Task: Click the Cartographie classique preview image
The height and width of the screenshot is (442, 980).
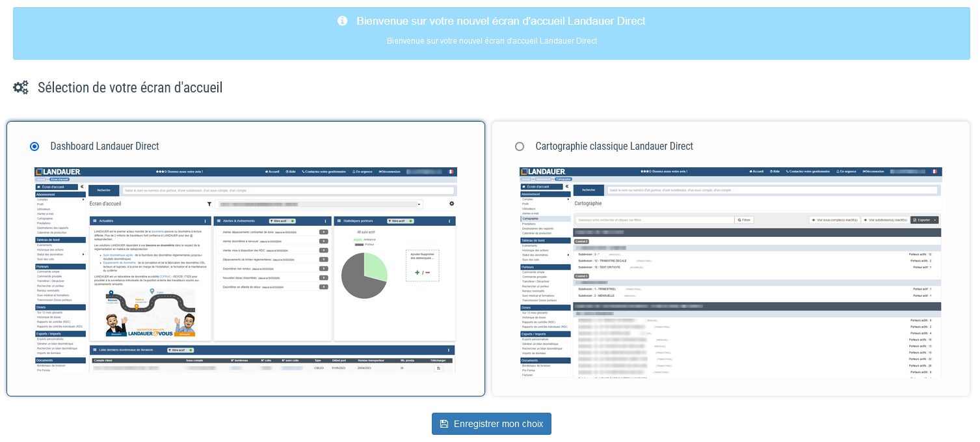Action: 731,272
